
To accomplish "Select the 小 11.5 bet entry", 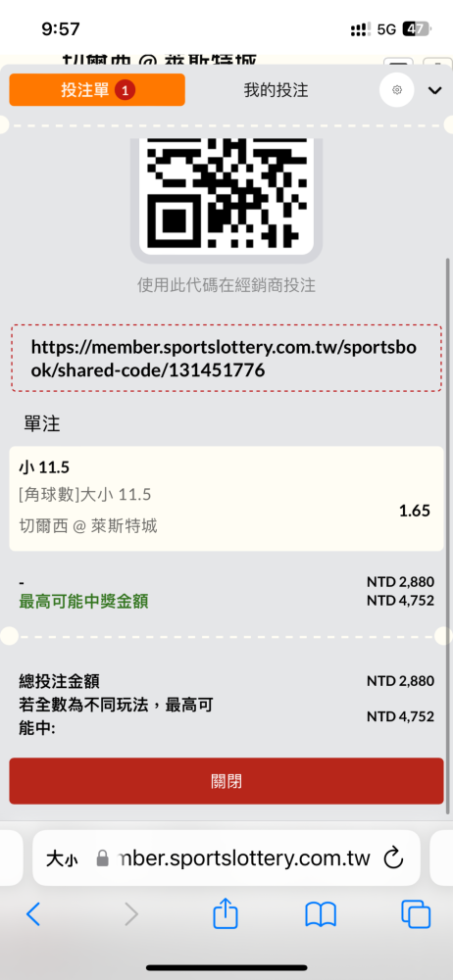I will click(x=226, y=499).
